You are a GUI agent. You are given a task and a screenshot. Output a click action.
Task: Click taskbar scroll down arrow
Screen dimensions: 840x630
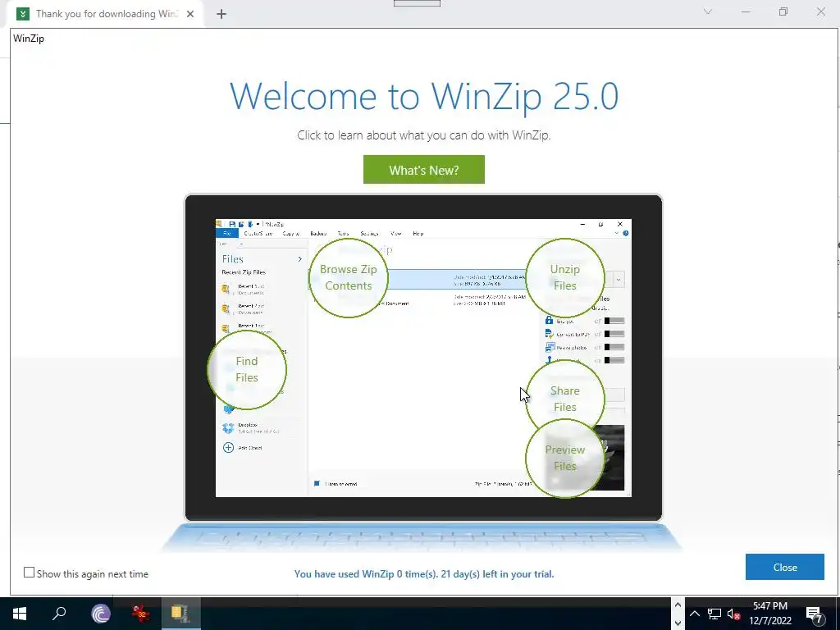678,623
